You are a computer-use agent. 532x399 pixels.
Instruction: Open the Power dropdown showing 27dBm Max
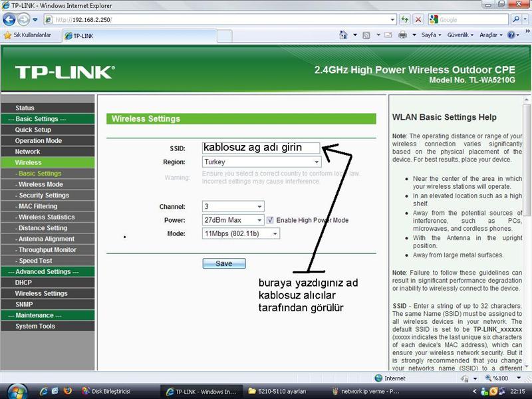tap(233, 220)
